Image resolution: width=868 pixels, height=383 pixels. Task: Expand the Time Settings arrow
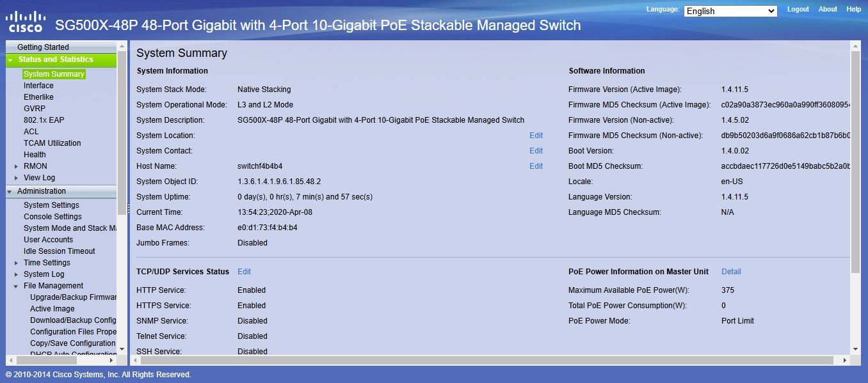(x=17, y=263)
